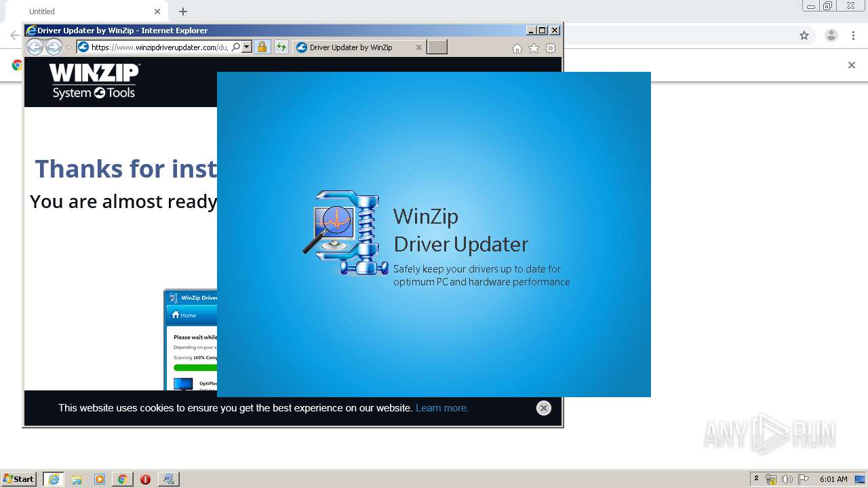Open the Windows Start menu
This screenshot has width=868, height=488.
click(19, 479)
